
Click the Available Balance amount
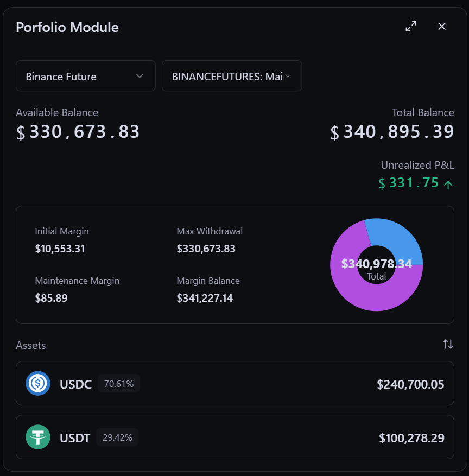[x=78, y=132]
